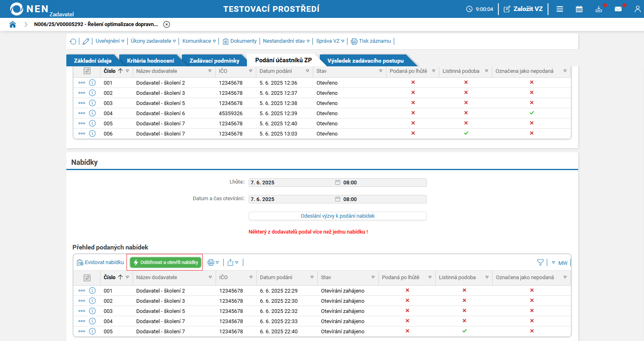The width and height of the screenshot is (644, 341).
Task: Click the user profile icon
Action: pyautogui.click(x=637, y=9)
